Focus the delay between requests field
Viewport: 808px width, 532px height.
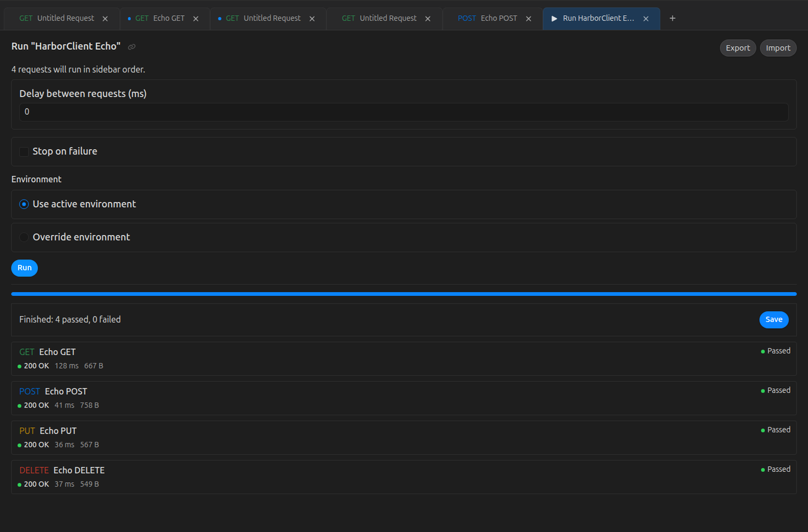[x=404, y=112]
